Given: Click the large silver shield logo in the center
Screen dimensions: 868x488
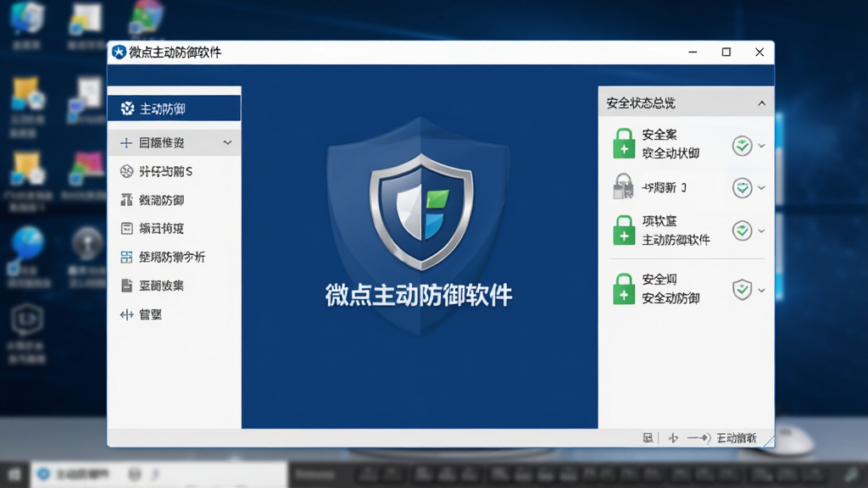Looking at the screenshot, I should coord(421,212).
